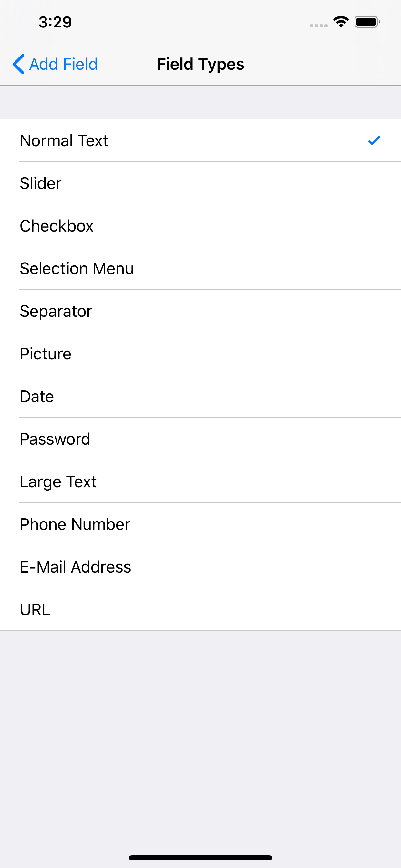
Task: Choose Slider as field type
Action: 200,183
